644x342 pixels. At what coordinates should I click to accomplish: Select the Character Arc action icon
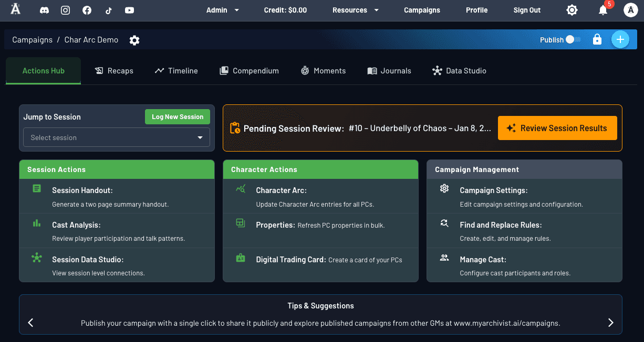(240, 188)
